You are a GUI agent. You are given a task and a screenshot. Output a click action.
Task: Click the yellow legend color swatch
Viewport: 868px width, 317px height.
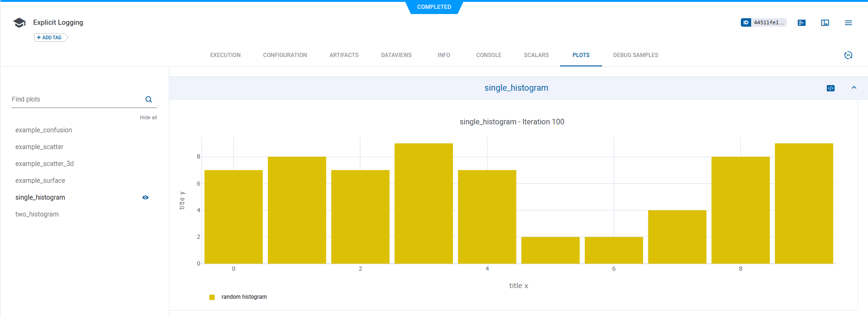212,297
